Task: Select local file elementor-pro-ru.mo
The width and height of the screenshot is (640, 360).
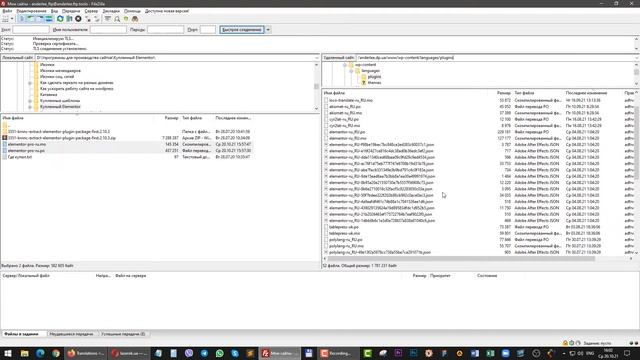Action: click(27, 144)
